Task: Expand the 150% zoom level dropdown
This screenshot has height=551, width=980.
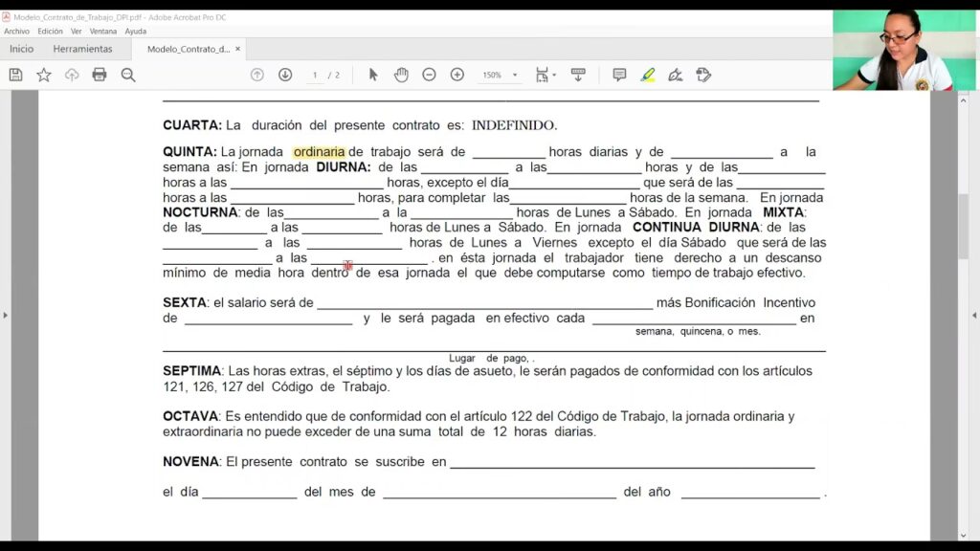Action: [515, 75]
